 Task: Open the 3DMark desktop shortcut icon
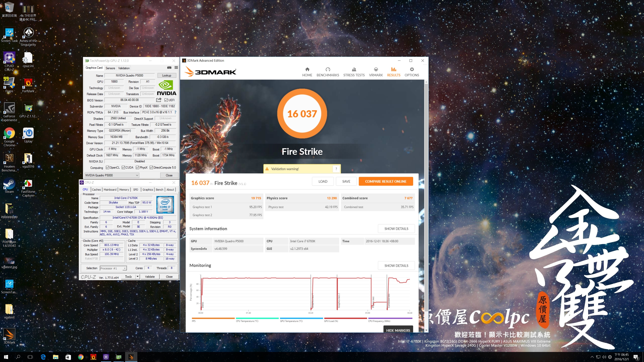[x=9, y=336]
